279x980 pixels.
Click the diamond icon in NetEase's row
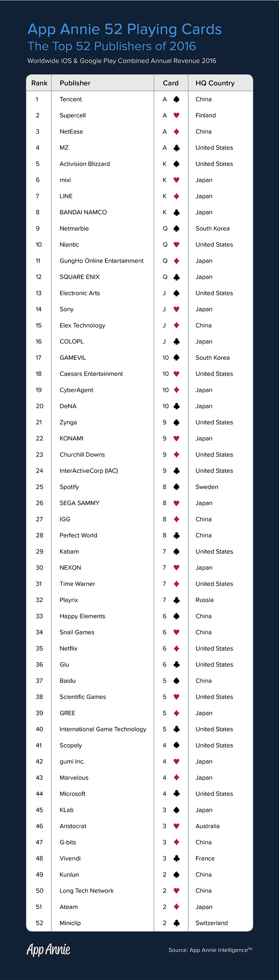[x=176, y=131]
